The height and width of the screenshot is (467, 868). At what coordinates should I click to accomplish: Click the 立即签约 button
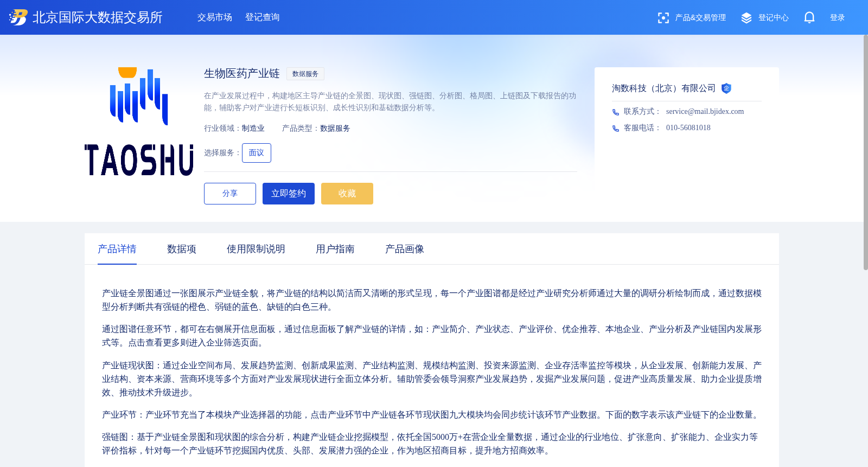tap(289, 194)
